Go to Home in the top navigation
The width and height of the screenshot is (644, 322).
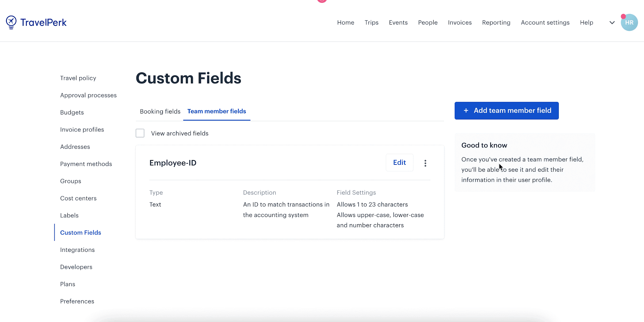click(x=346, y=23)
